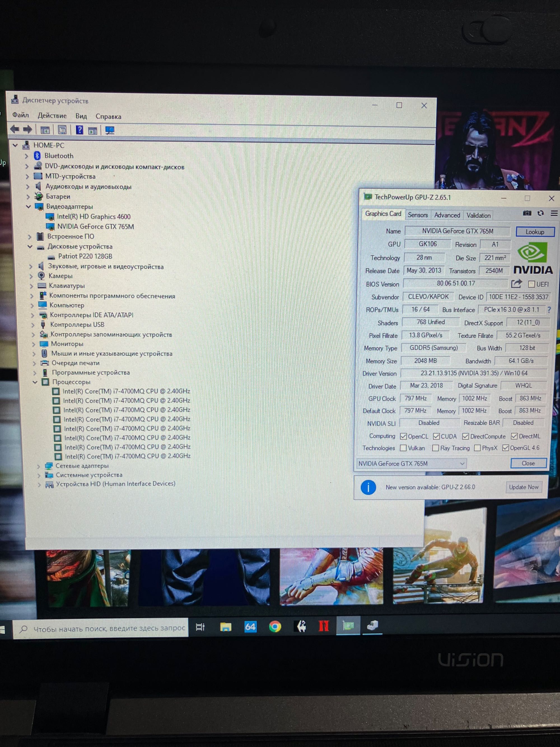The image size is (560, 747).
Task: Click the scan for hardware changes monitor icon
Action: click(110, 130)
